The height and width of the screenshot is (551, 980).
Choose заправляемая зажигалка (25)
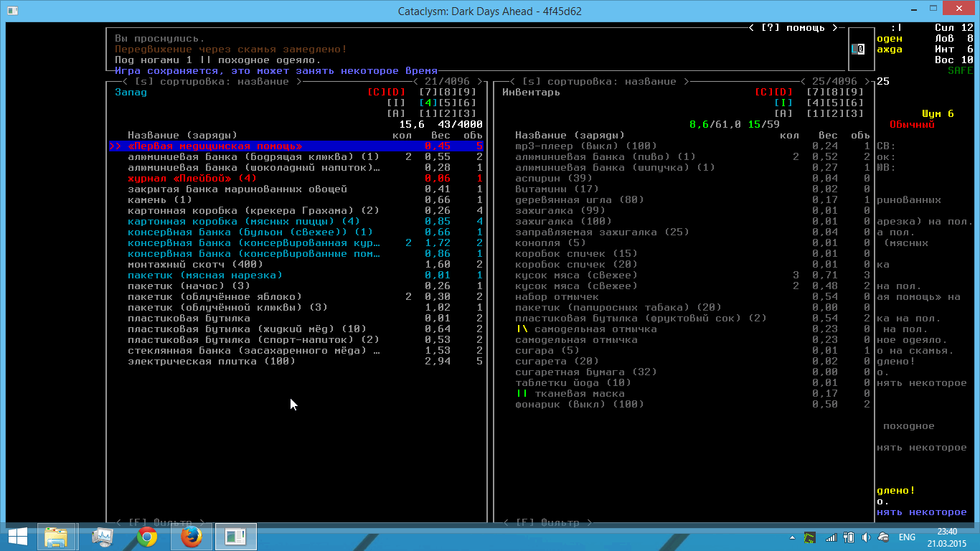point(684,232)
